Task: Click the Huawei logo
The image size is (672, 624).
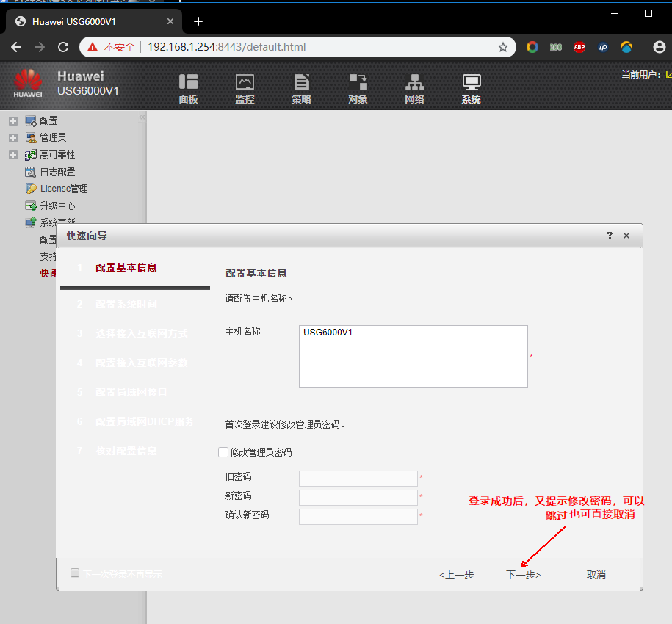Action: [28, 84]
